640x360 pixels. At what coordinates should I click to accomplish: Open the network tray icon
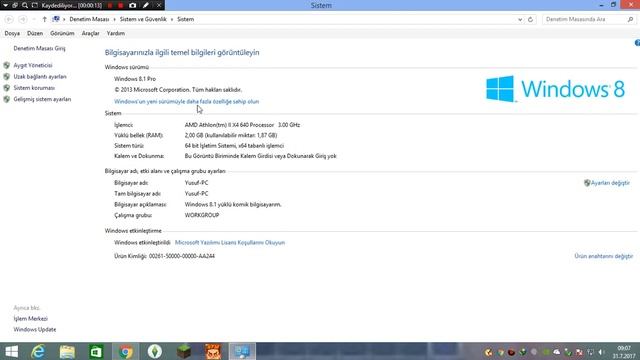click(590, 352)
